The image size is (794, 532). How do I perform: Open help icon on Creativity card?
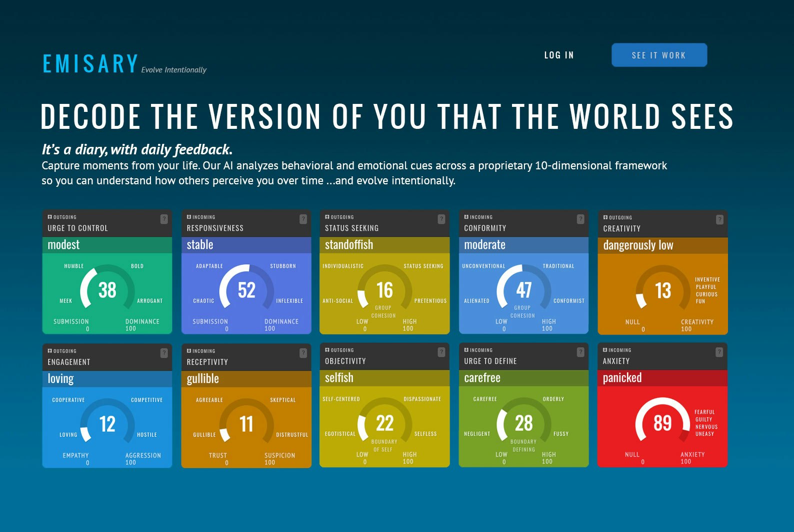719,219
